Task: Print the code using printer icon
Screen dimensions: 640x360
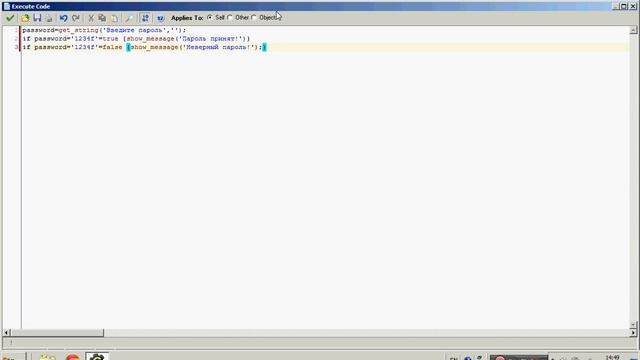Action: pos(49,18)
